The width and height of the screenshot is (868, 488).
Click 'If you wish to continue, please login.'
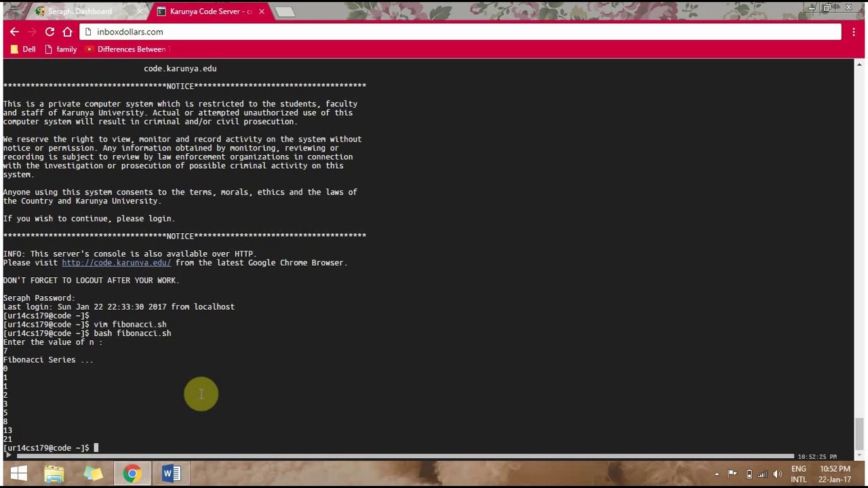tap(89, 219)
